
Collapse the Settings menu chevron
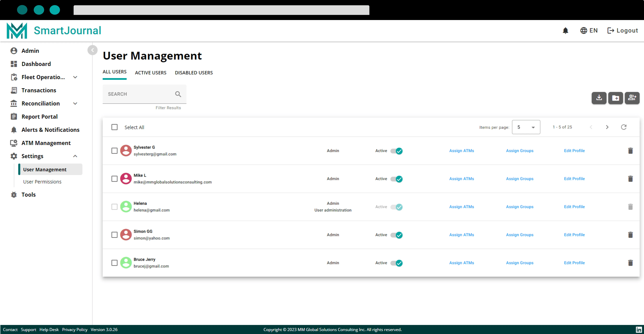pos(75,156)
